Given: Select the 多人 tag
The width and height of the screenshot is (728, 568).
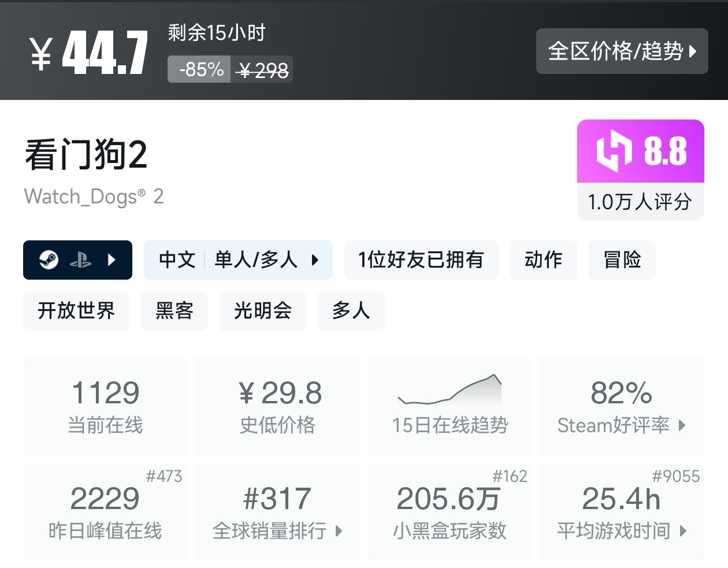Looking at the screenshot, I should pos(351,311).
